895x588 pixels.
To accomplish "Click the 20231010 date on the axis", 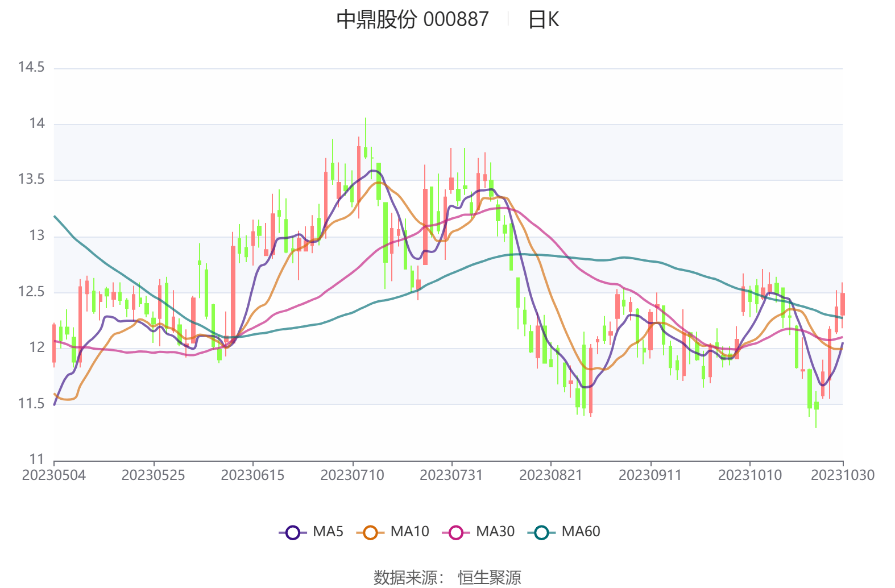I will pyautogui.click(x=749, y=475).
